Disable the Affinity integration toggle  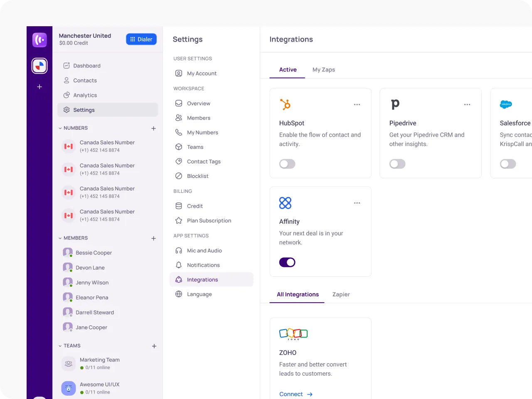pyautogui.click(x=287, y=263)
